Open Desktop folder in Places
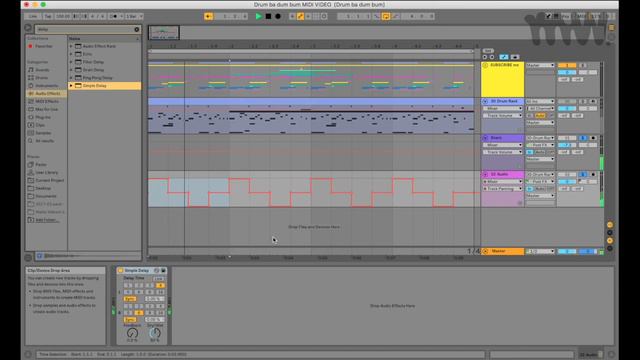 [x=43, y=188]
